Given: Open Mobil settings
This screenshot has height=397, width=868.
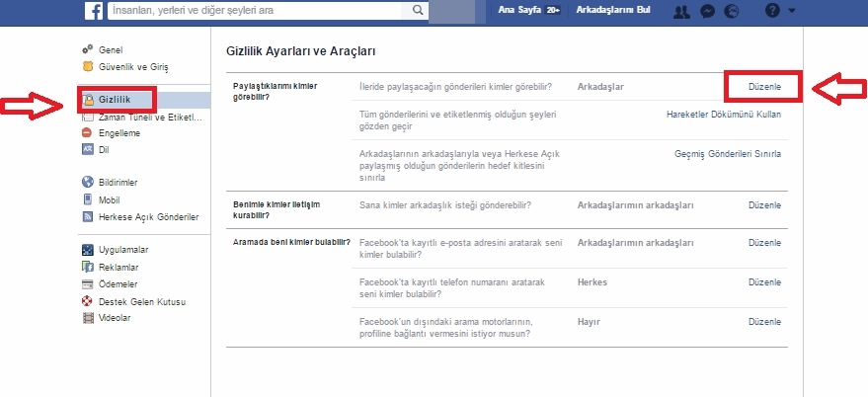Looking at the screenshot, I should (109, 199).
